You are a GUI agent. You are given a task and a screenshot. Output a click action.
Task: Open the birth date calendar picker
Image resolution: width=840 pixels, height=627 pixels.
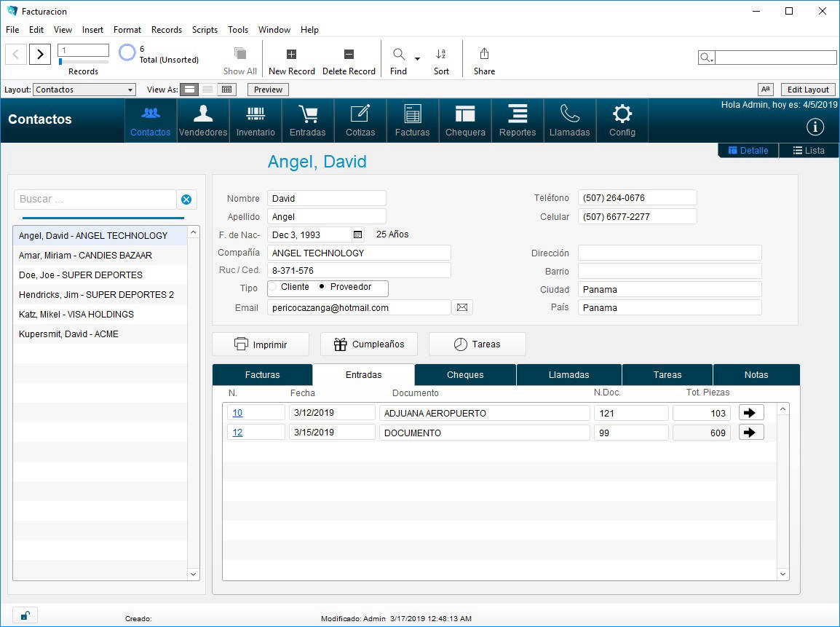point(358,234)
